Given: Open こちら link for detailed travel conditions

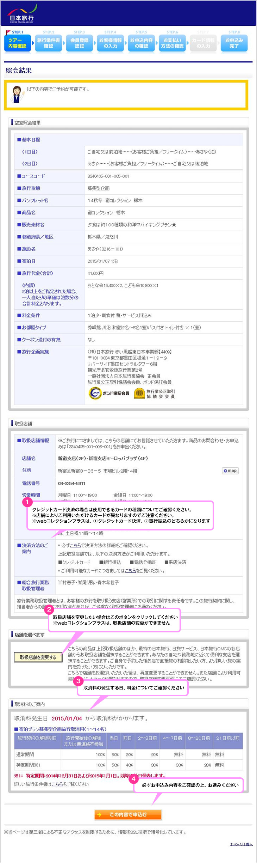Looking at the screenshot, I should (57, 784).
